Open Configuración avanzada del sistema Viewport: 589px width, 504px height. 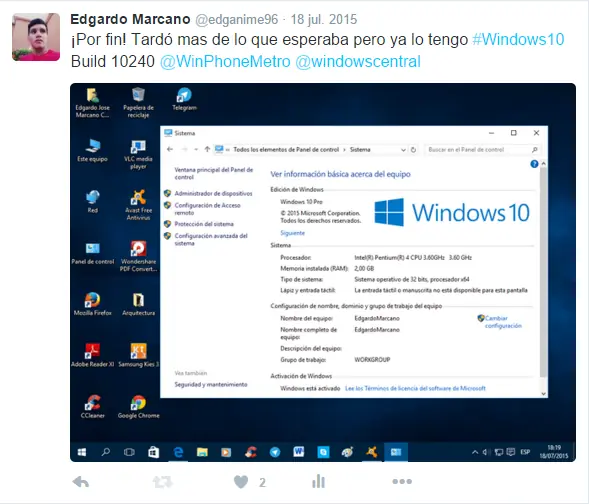(211, 239)
